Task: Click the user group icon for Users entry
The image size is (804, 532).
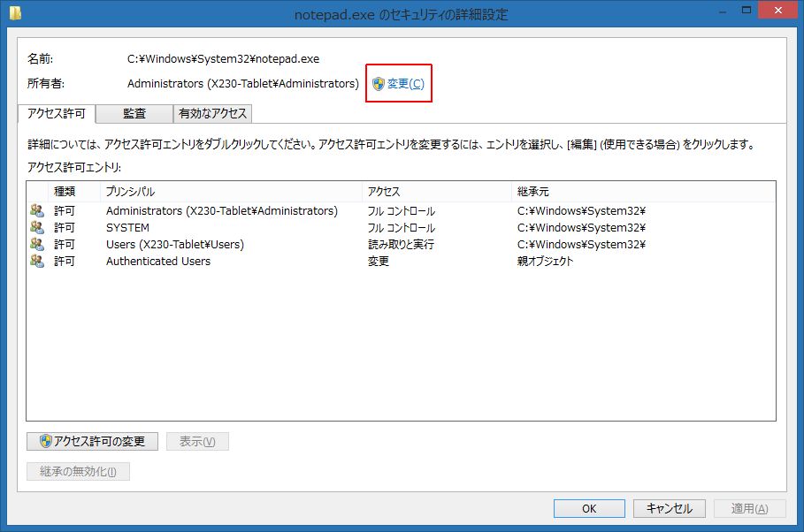Action: click(36, 245)
